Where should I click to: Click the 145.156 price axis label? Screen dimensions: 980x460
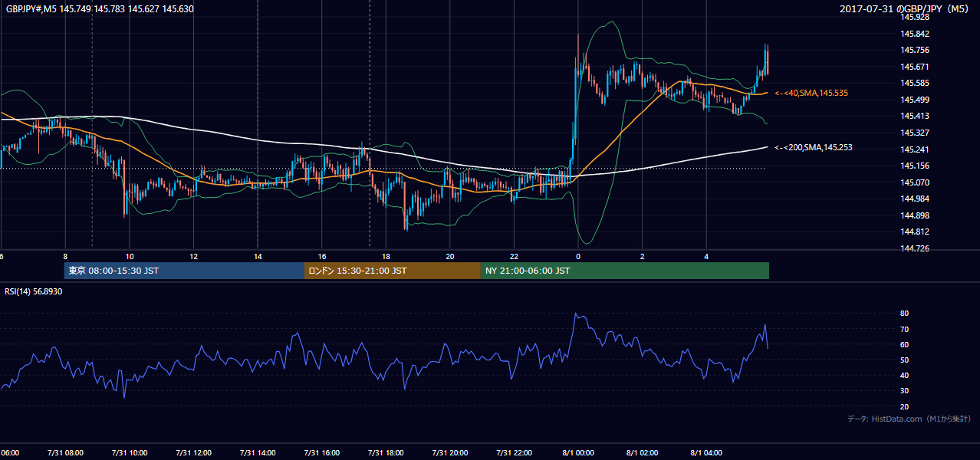coord(913,166)
